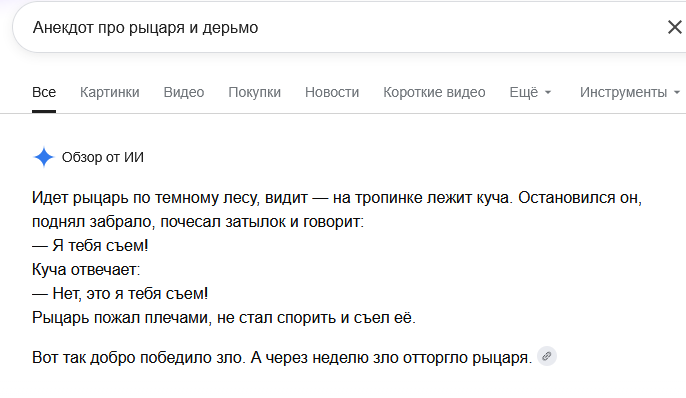
Task: Click the Куча отвечает line
Action: tap(86, 269)
